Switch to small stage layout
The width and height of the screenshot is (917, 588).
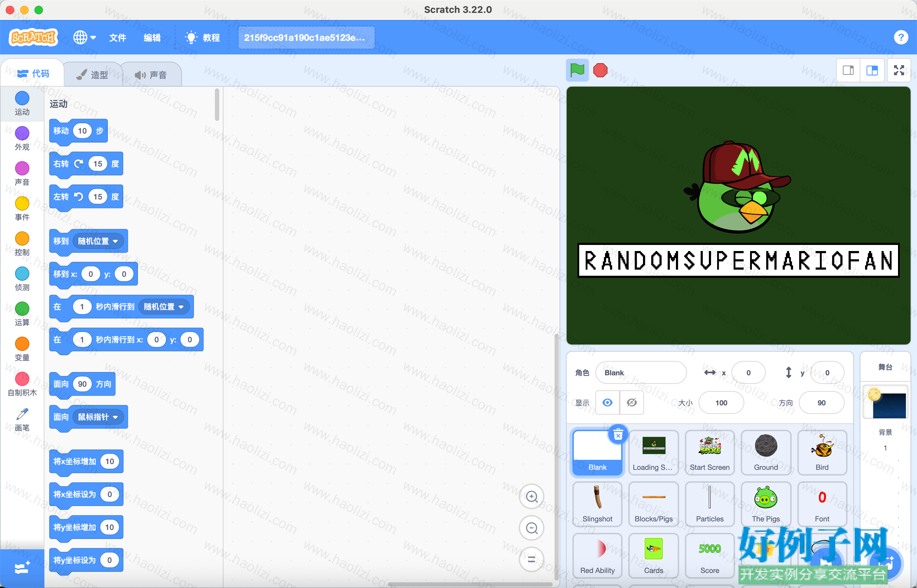point(848,70)
